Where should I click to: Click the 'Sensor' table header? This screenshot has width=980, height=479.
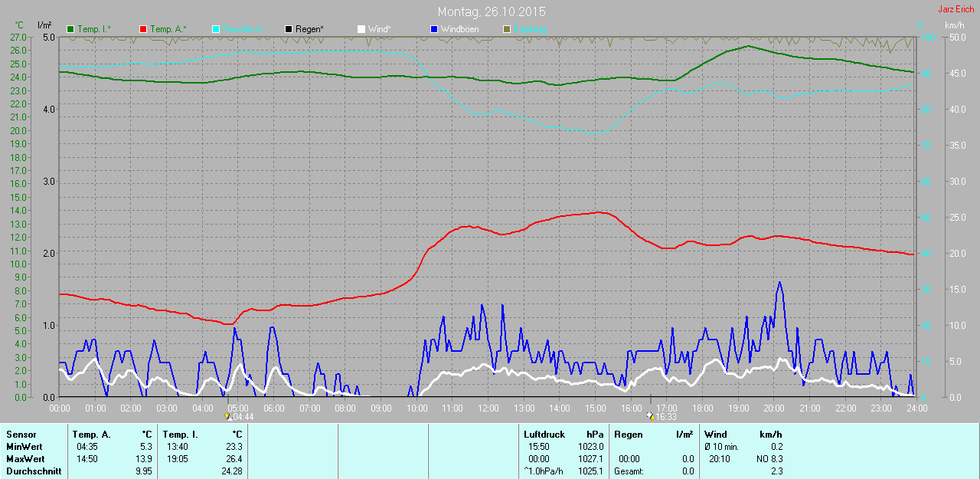21,435
